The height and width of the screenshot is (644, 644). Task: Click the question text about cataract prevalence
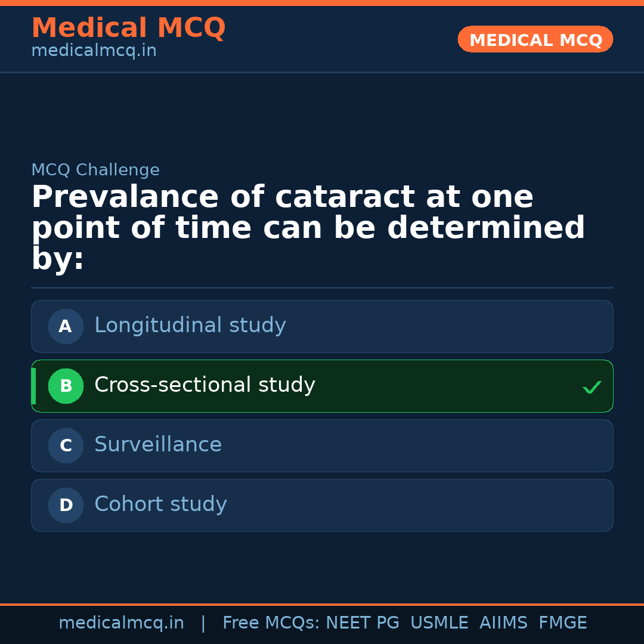coord(308,227)
